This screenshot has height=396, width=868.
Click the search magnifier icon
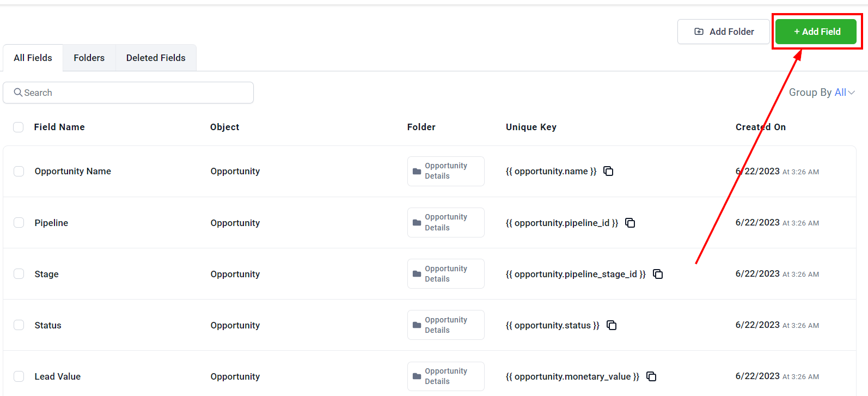click(x=18, y=93)
